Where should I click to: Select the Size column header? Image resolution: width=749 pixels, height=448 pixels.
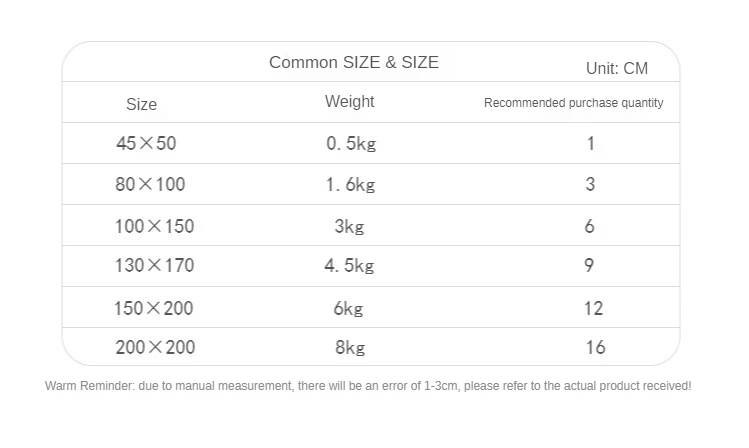[141, 104]
